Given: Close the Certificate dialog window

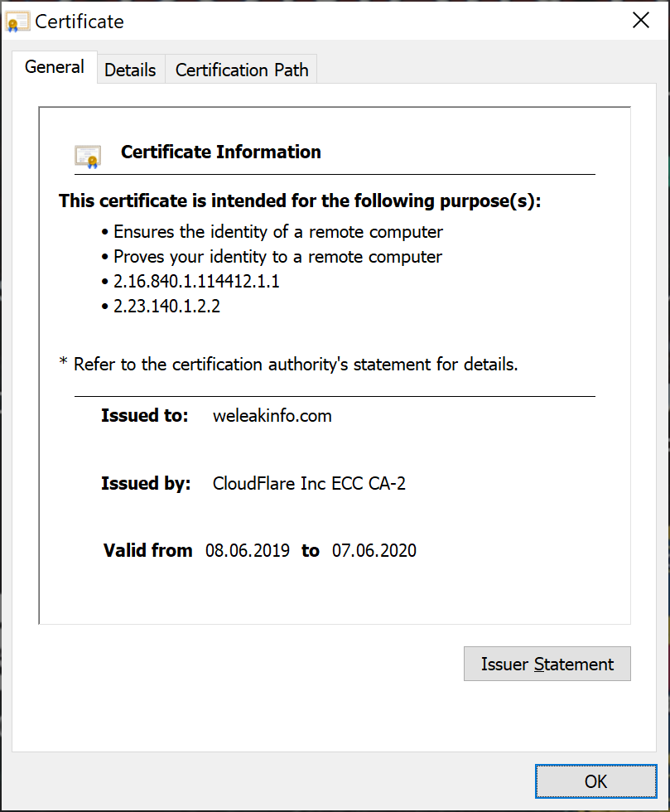Looking at the screenshot, I should (x=641, y=21).
